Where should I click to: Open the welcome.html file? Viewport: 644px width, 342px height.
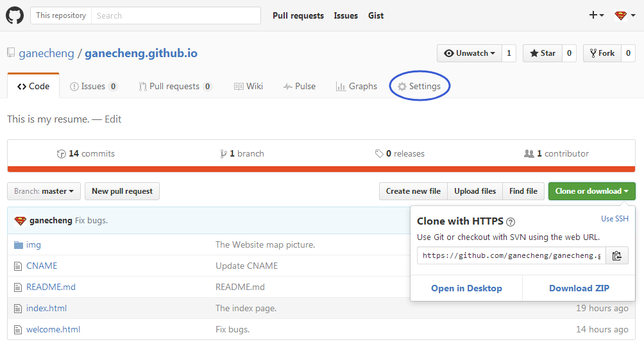53,330
